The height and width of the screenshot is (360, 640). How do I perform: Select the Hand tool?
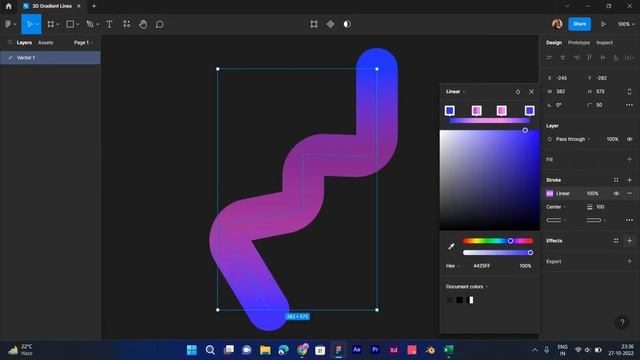pyautogui.click(x=143, y=24)
